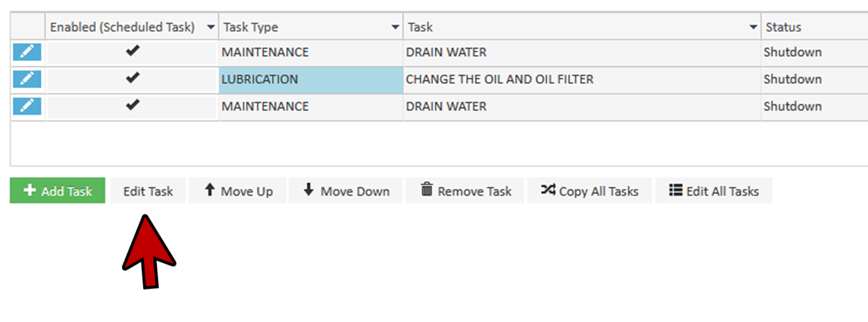This screenshot has width=868, height=322.
Task: Click the Task Type column header
Action: click(250, 28)
